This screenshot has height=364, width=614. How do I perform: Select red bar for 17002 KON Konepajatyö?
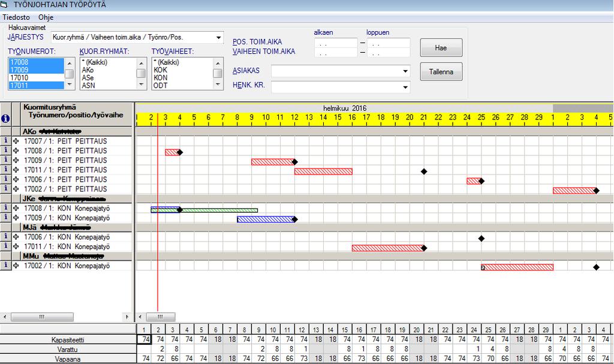(517, 267)
